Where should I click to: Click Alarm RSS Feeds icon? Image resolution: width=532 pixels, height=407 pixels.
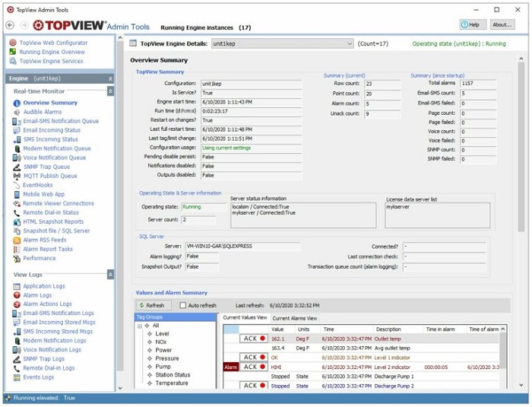pyautogui.click(x=17, y=240)
